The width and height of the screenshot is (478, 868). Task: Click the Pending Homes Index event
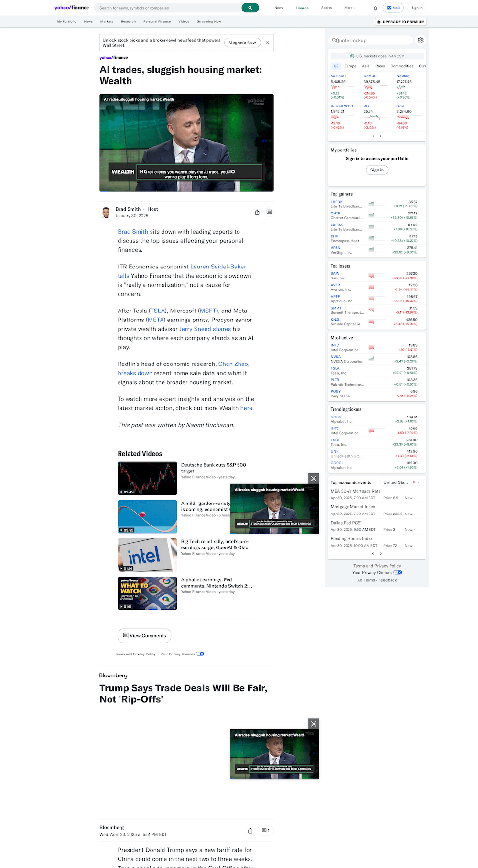click(352, 539)
